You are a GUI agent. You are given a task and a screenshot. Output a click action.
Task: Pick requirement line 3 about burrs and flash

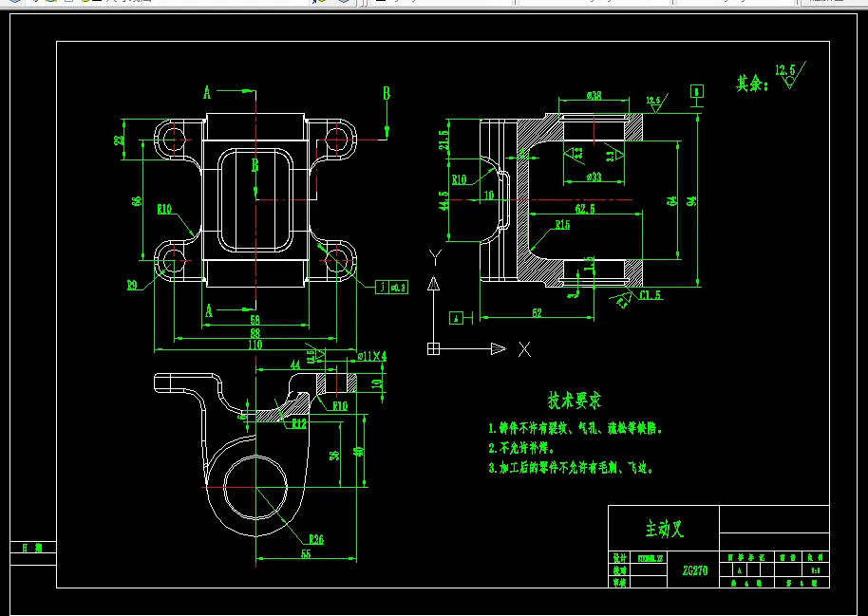571,468
